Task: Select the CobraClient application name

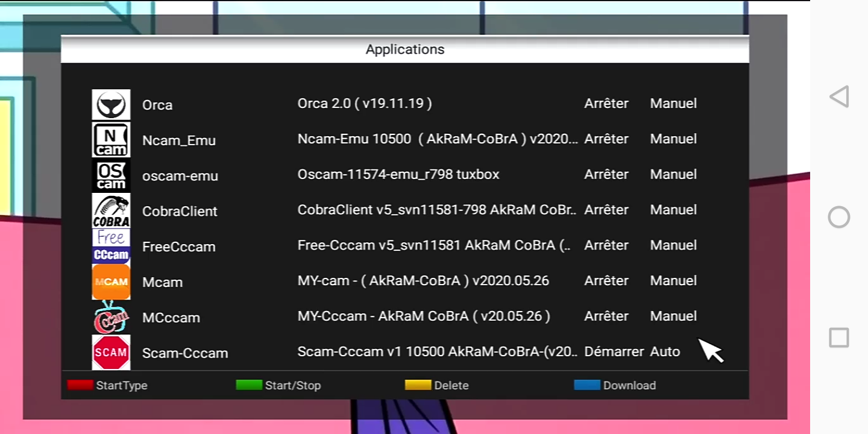Action: [x=180, y=212]
